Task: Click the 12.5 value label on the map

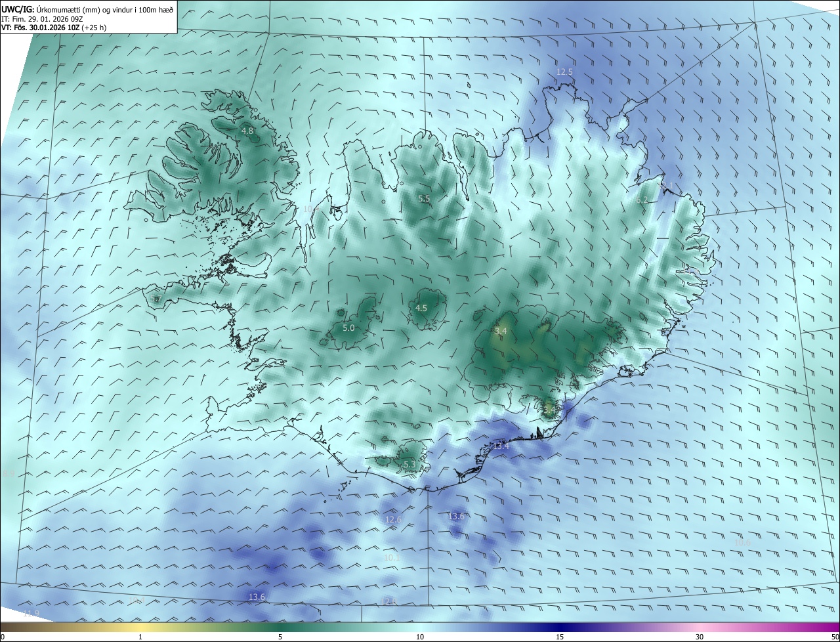Action: [x=565, y=72]
